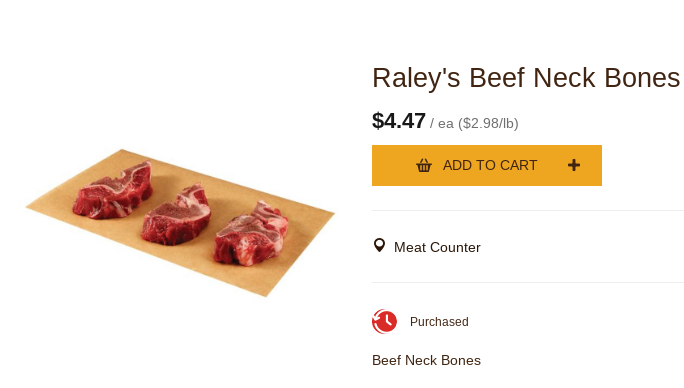Click the middle neck bone piece in photo
This screenshot has height=388, width=684.
click(176, 215)
